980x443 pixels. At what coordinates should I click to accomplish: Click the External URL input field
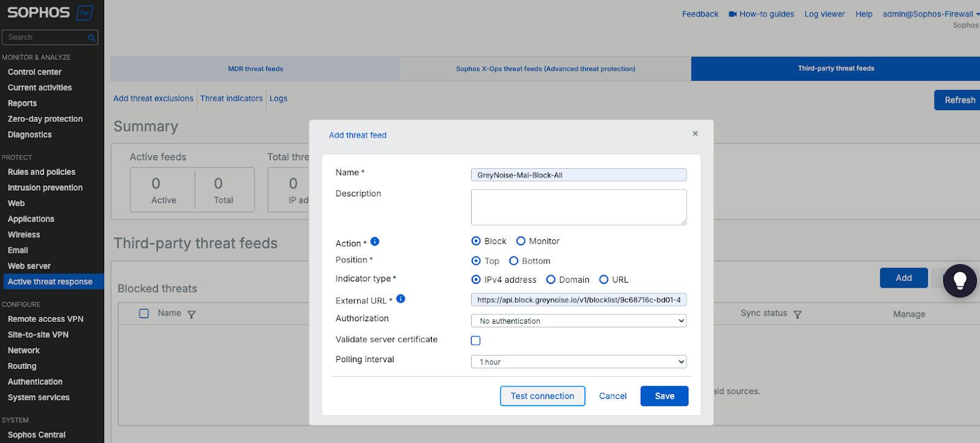coord(579,300)
